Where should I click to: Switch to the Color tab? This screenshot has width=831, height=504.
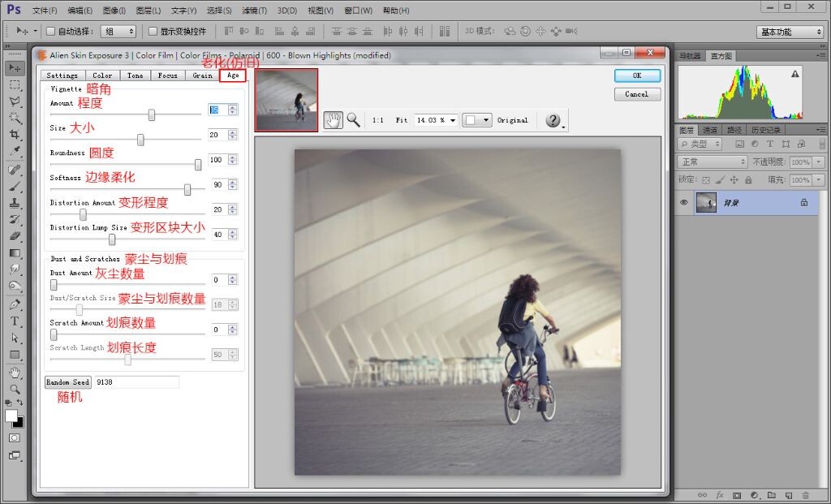(102, 75)
